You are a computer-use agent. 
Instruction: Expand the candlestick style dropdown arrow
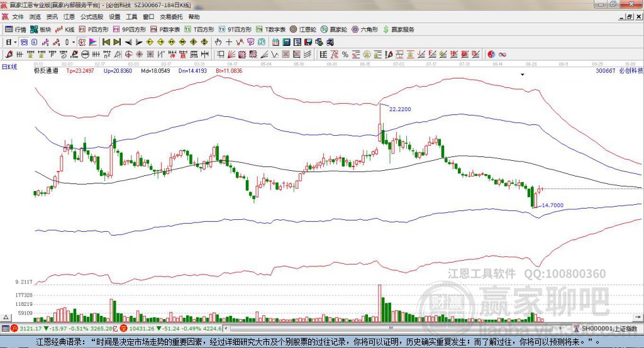[74, 42]
